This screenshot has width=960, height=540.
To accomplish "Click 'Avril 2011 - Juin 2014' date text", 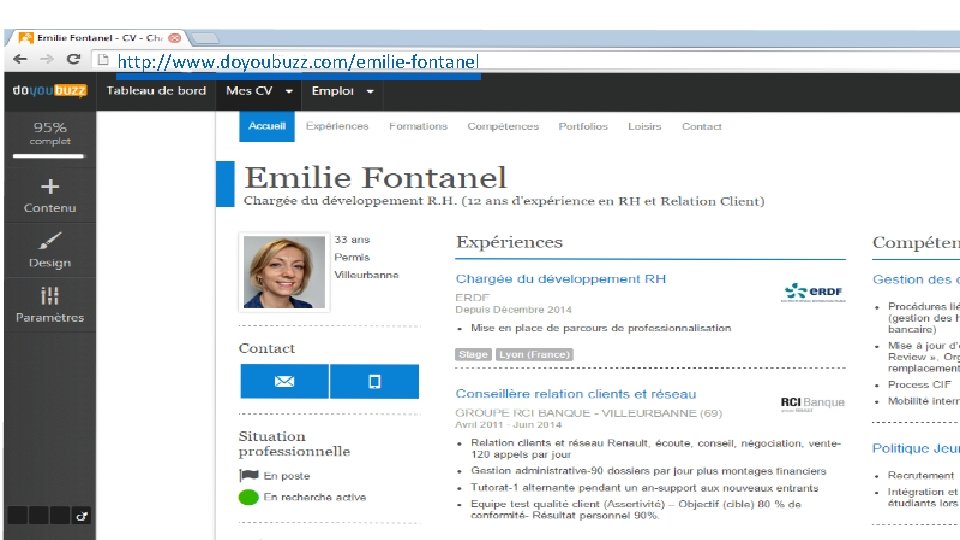I will [508, 425].
